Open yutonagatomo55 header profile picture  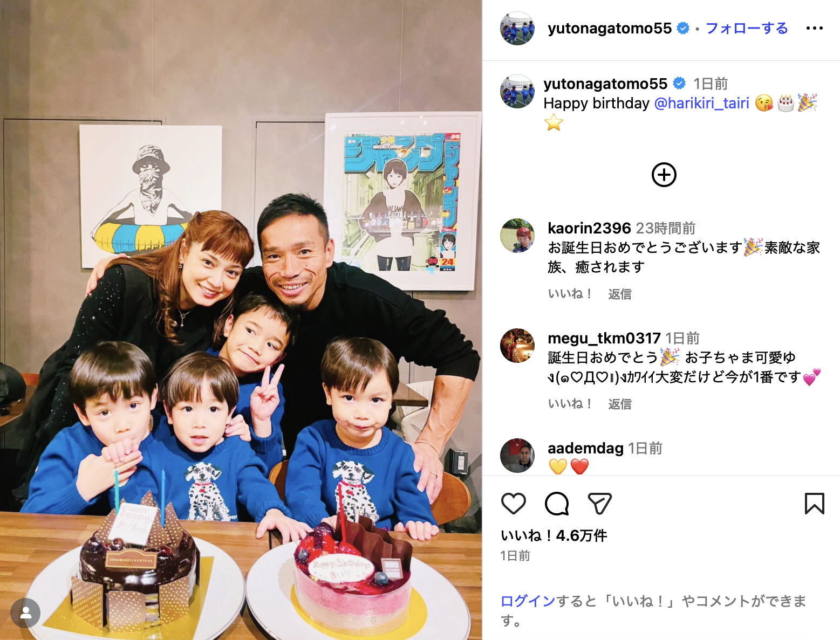click(x=517, y=28)
